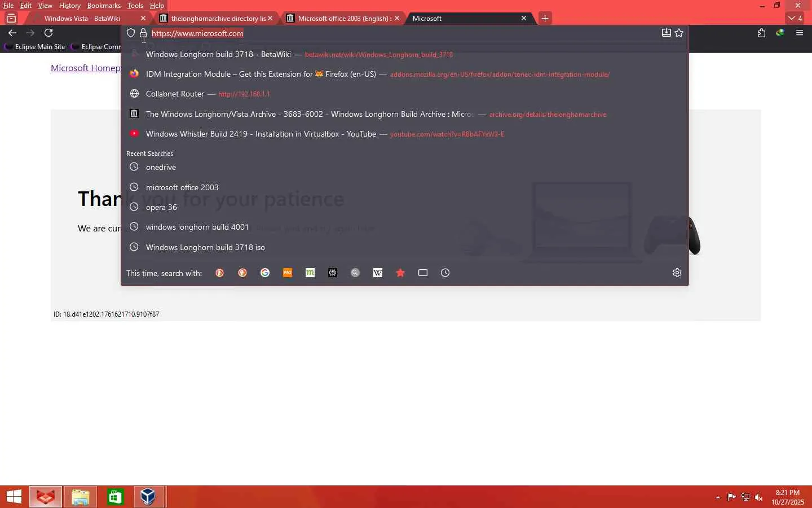The width and height of the screenshot is (812, 508).
Task: Open the Extensions puzzle-piece menu
Action: [761, 33]
